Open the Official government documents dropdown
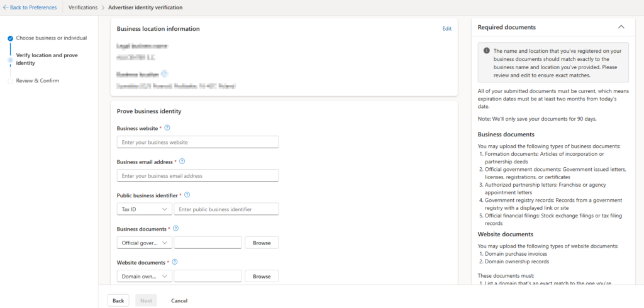Image resolution: width=644 pixels, height=308 pixels. pyautogui.click(x=144, y=243)
